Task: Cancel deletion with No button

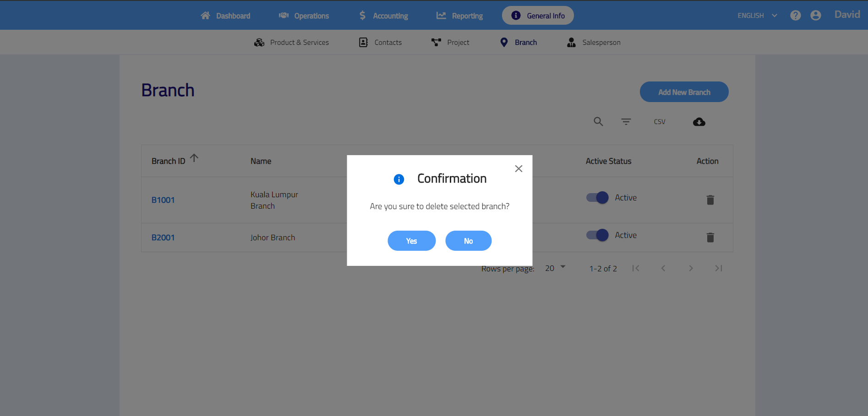Action: pyautogui.click(x=468, y=241)
